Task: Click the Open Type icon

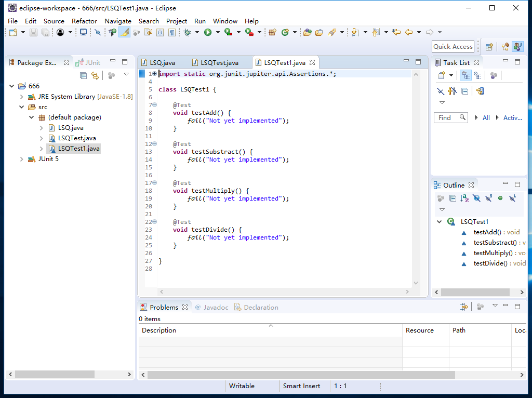Action: point(308,32)
